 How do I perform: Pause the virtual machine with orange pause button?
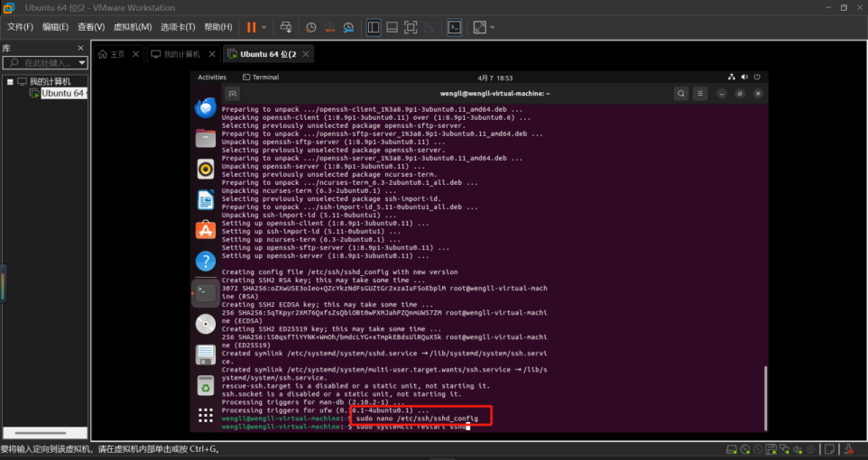coord(252,27)
